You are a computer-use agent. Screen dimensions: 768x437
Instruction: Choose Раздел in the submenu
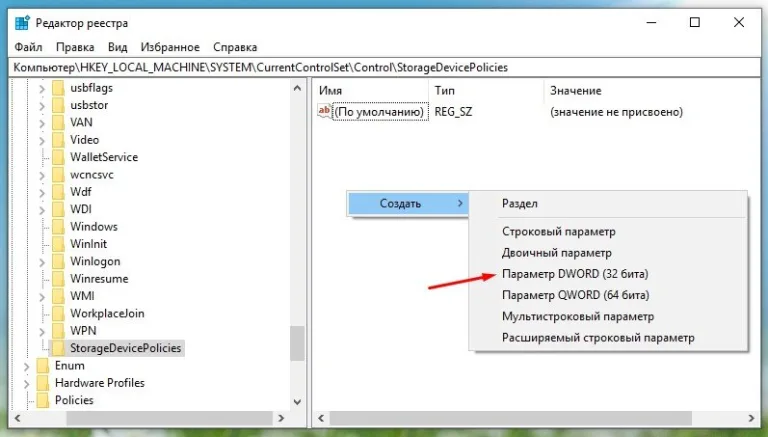tap(608, 203)
